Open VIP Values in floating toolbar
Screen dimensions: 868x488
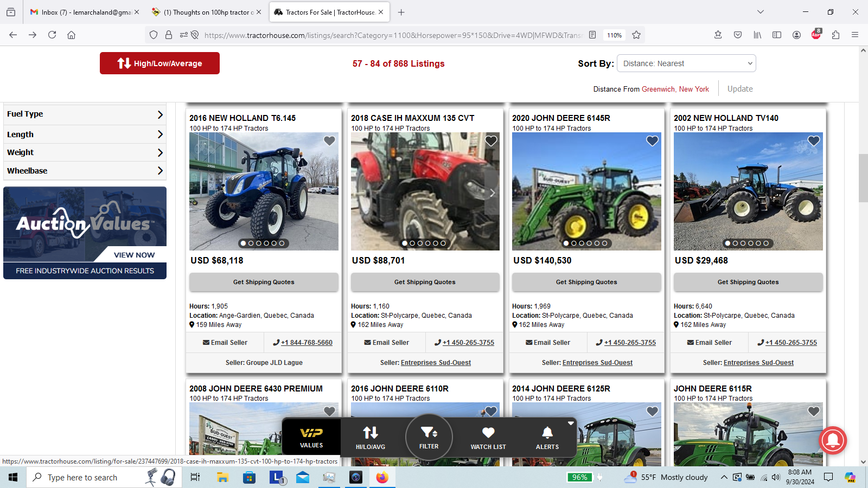click(311, 436)
